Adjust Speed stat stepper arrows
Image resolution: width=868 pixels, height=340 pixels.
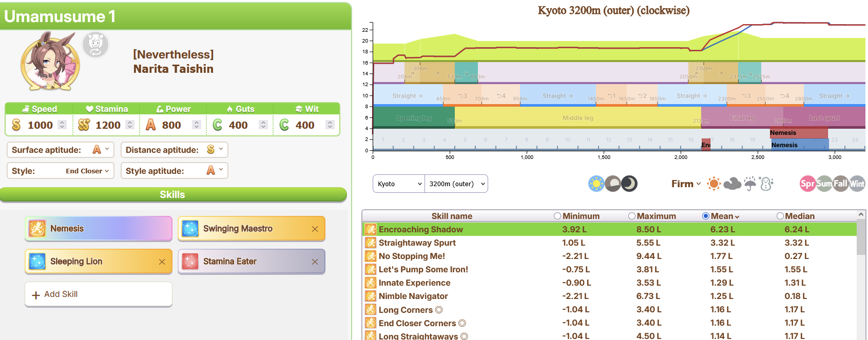click(x=62, y=125)
